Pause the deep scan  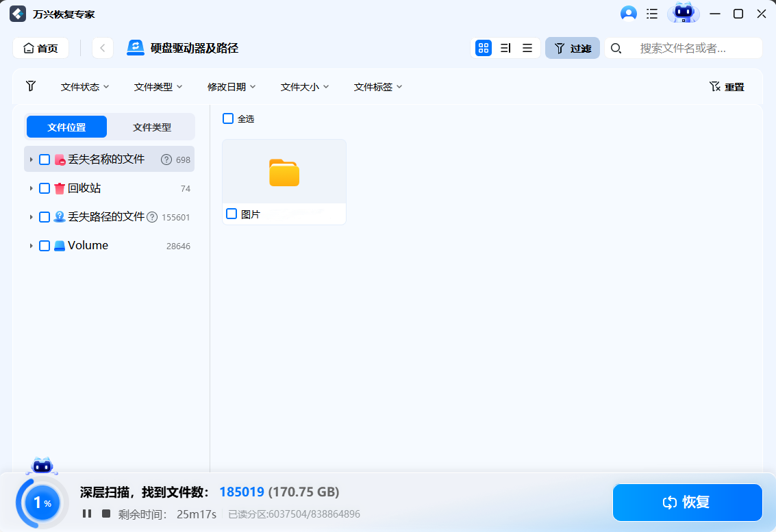86,514
